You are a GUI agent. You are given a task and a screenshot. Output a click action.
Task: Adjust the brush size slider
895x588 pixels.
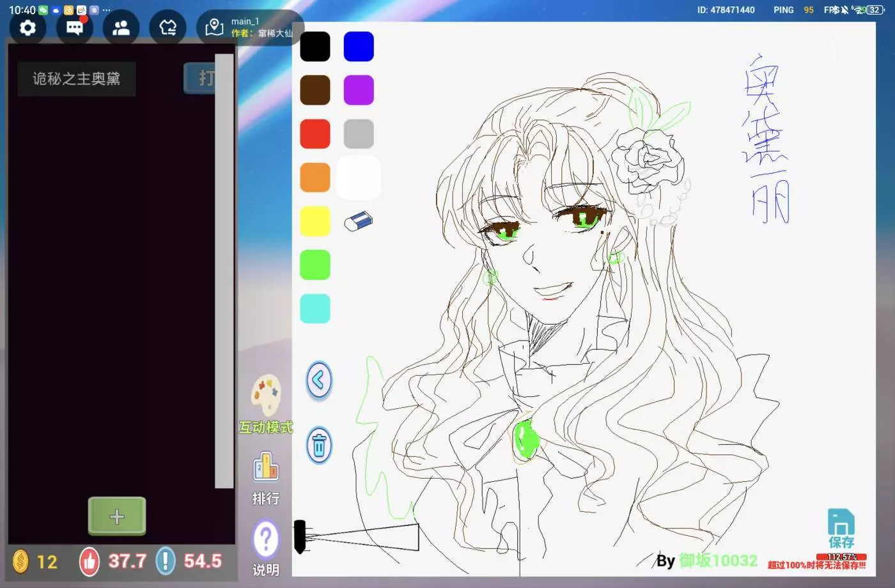[356, 537]
